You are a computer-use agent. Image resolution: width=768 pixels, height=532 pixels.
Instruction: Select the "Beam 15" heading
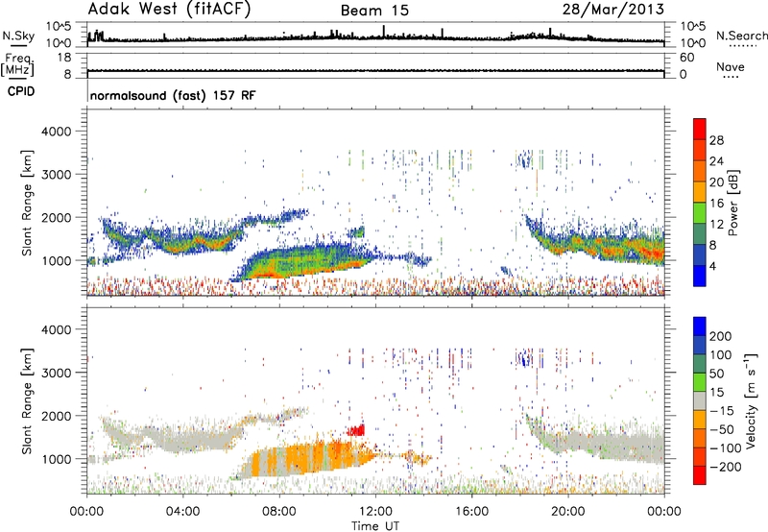pyautogui.click(x=374, y=11)
